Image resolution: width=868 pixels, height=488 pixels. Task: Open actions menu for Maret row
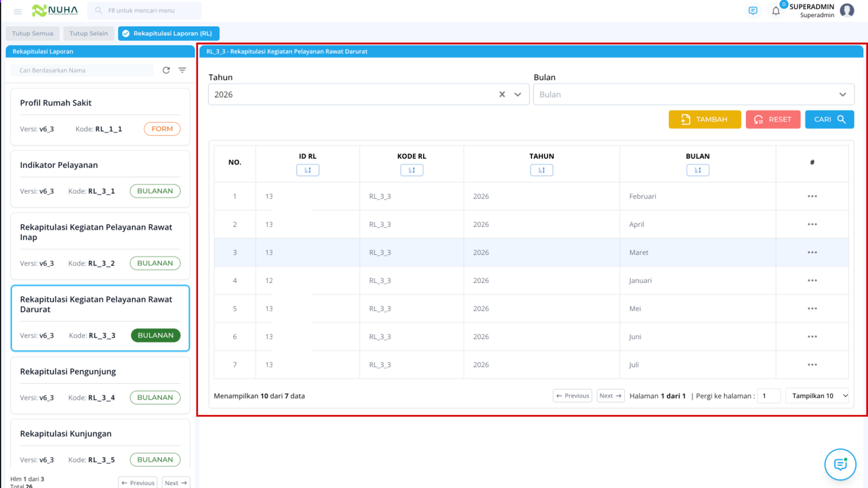click(812, 253)
